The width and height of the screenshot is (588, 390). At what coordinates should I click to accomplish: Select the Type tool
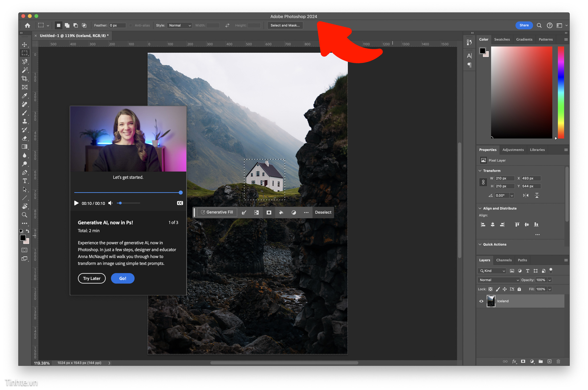tap(25, 181)
